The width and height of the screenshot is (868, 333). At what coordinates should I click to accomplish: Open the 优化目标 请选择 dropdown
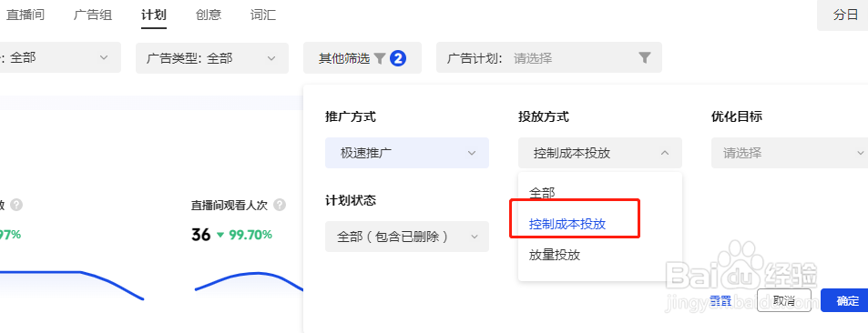tap(790, 153)
